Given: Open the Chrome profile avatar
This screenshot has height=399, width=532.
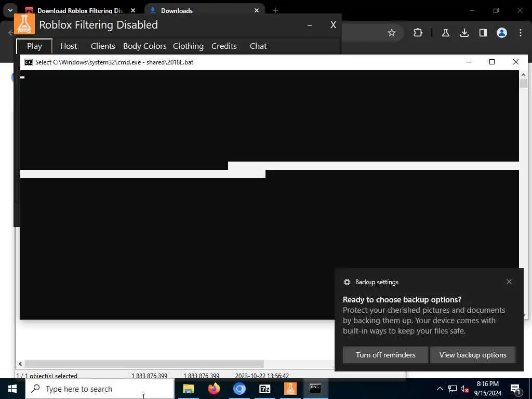Looking at the screenshot, I should tap(502, 33).
